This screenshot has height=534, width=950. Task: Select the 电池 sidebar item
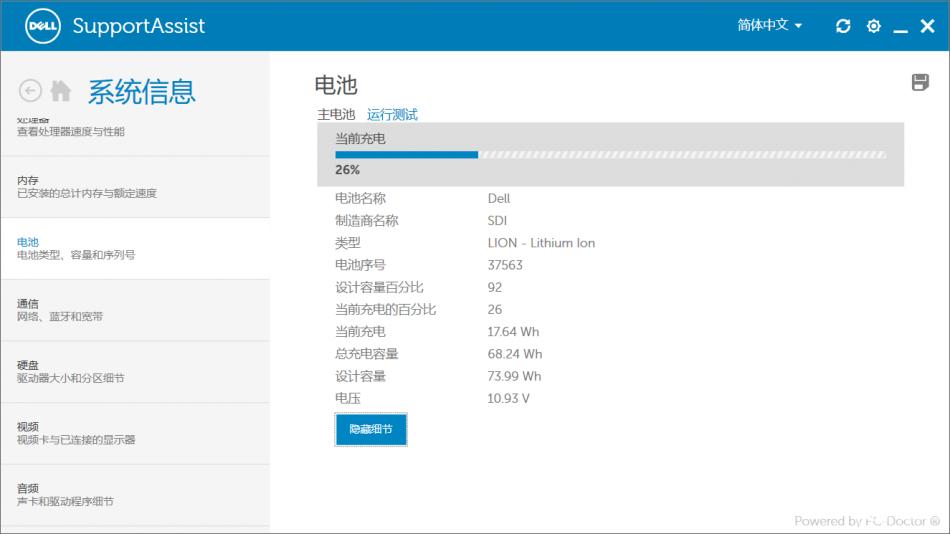click(136, 249)
